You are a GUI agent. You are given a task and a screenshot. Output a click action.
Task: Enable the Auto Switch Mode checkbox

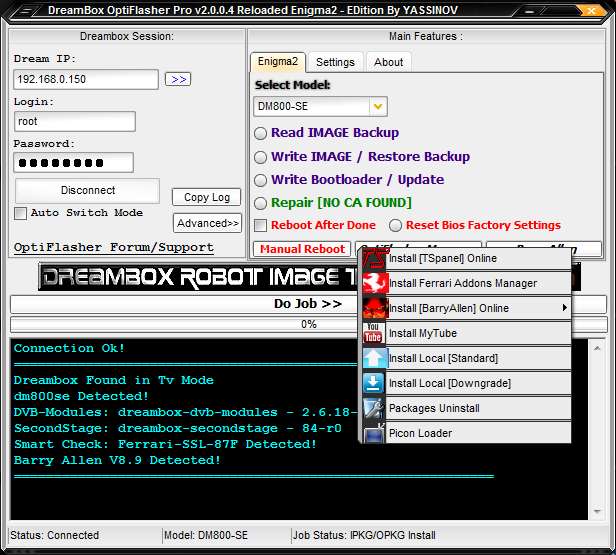point(20,213)
